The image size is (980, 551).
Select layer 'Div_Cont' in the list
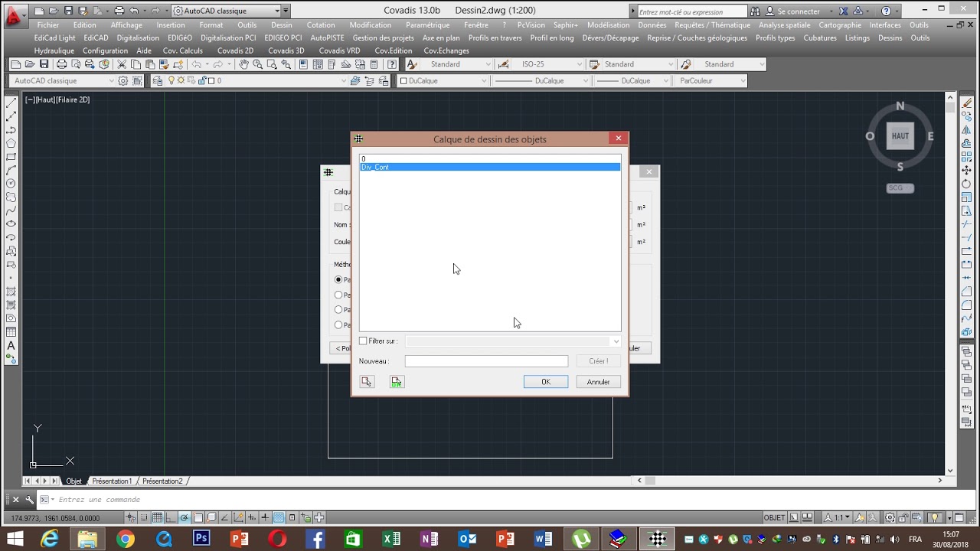pyautogui.click(x=490, y=167)
